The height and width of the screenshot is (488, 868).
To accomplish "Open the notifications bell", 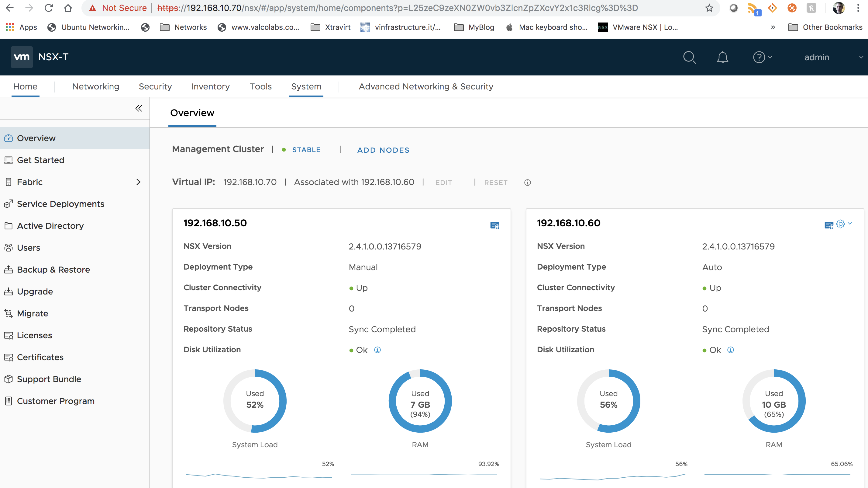I will point(722,57).
